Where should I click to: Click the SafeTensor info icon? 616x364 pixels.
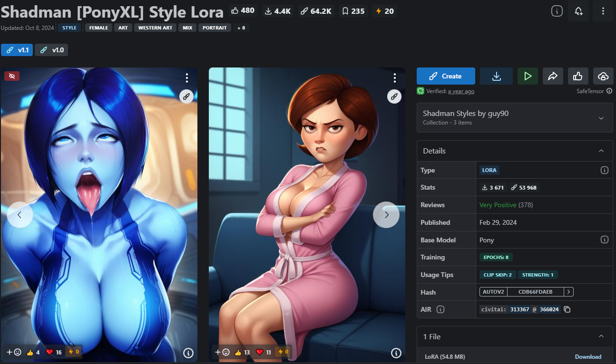click(609, 91)
